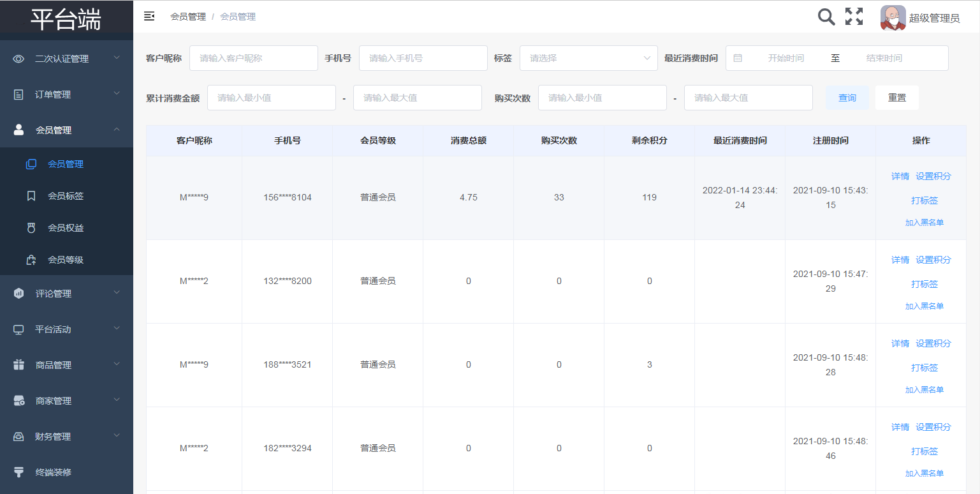Collapse sidebar using hamburger menu icon
Viewport: 980px width, 494px height.
pos(149,17)
